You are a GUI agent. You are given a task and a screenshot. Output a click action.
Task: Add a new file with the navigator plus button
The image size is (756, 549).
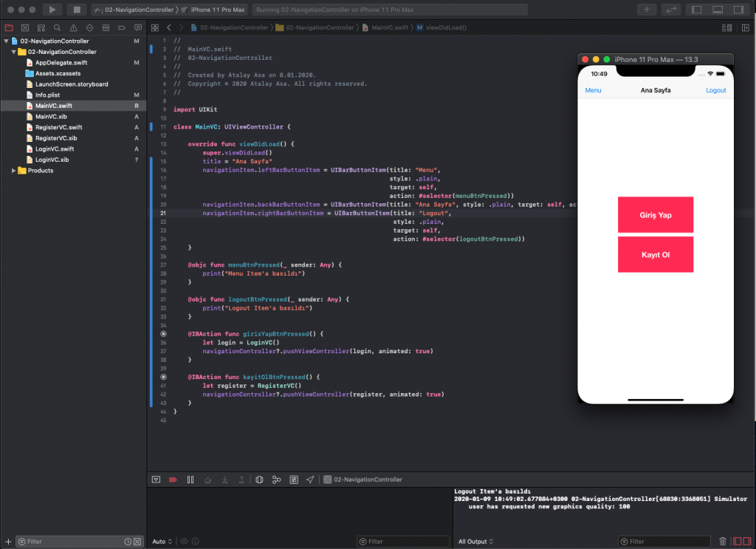pos(8,542)
